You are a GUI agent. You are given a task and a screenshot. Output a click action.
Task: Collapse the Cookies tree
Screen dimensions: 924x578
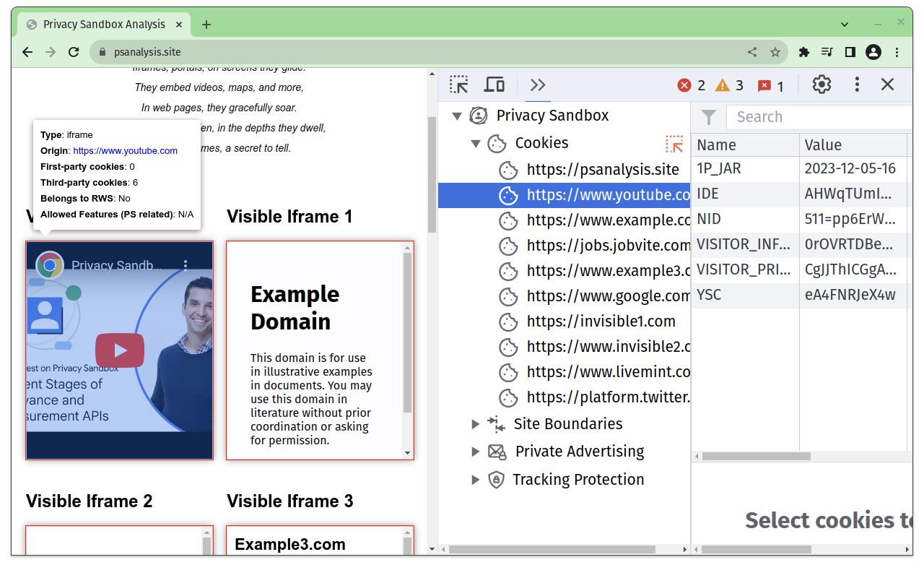[476, 143]
